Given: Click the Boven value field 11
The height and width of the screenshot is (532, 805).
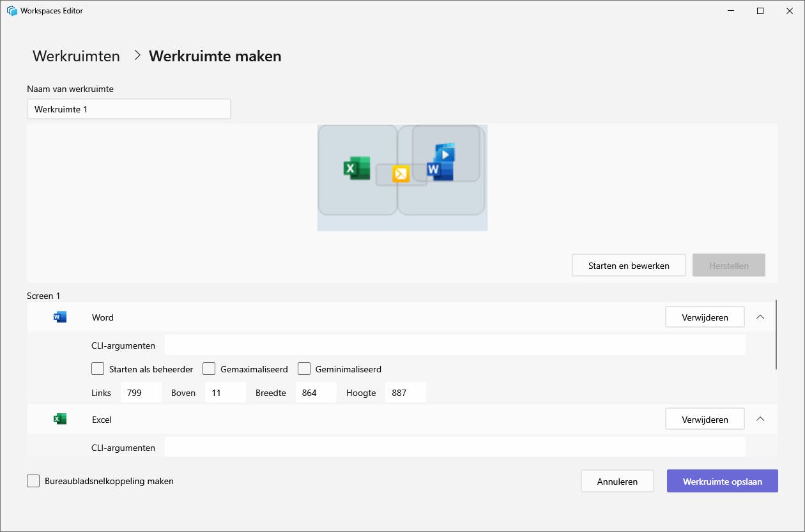Looking at the screenshot, I should 226,393.
